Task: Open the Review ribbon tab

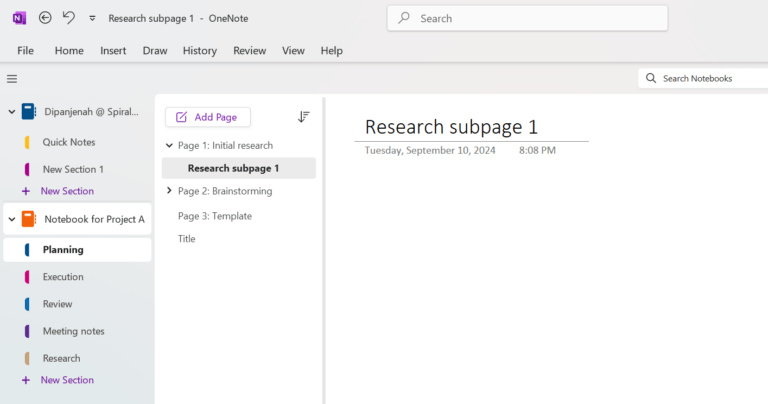Action: (250, 50)
